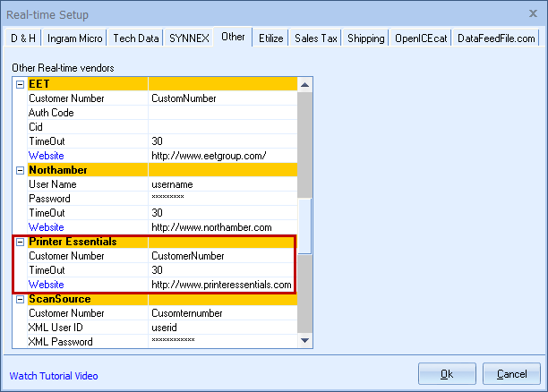Screen dimensions: 548x392
Task: Select the XML User ID label
Action: (x=88, y=328)
